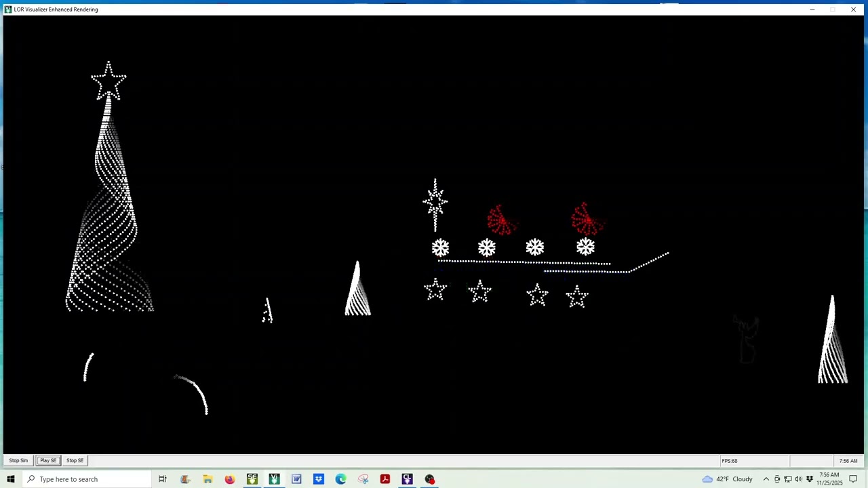Open the network status tray icon

pyautogui.click(x=788, y=479)
